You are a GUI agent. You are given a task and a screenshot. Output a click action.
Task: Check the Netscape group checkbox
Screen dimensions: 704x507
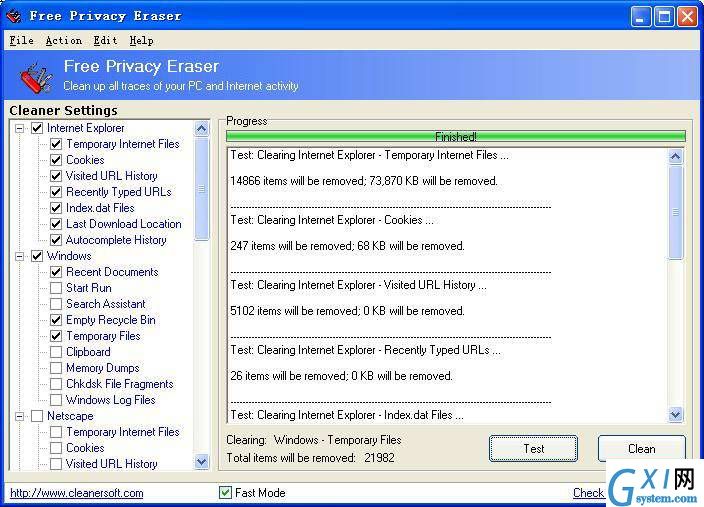[37, 416]
